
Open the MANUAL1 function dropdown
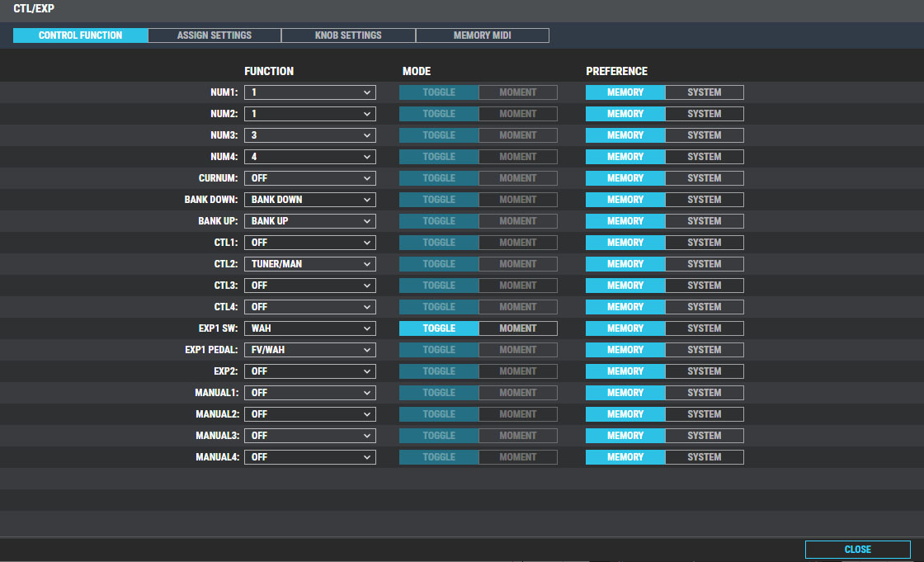pyautogui.click(x=310, y=393)
